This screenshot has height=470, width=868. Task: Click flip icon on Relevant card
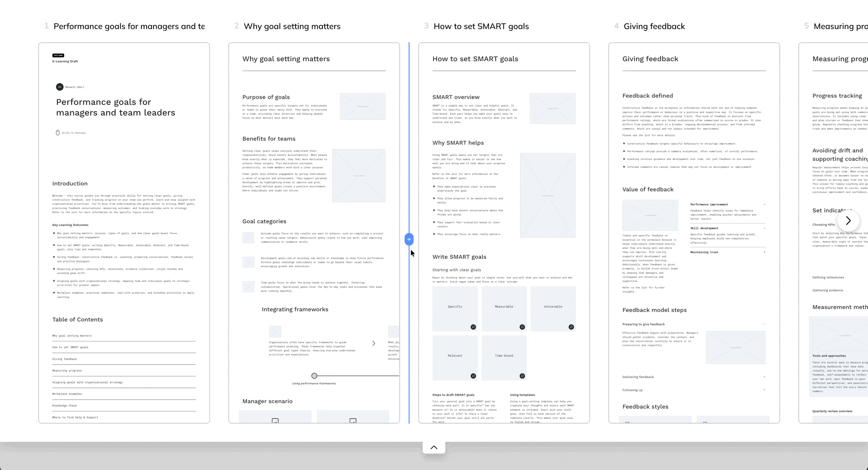tap(473, 376)
